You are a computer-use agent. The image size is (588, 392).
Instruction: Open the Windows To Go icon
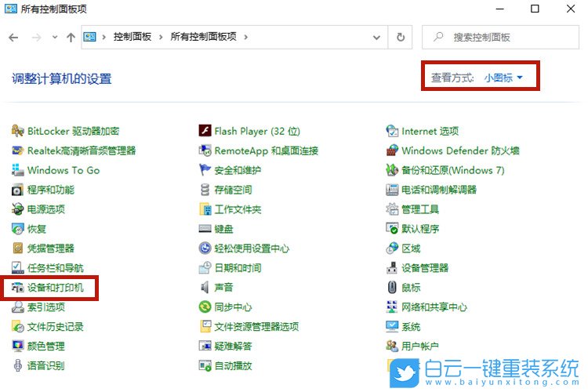point(17,170)
